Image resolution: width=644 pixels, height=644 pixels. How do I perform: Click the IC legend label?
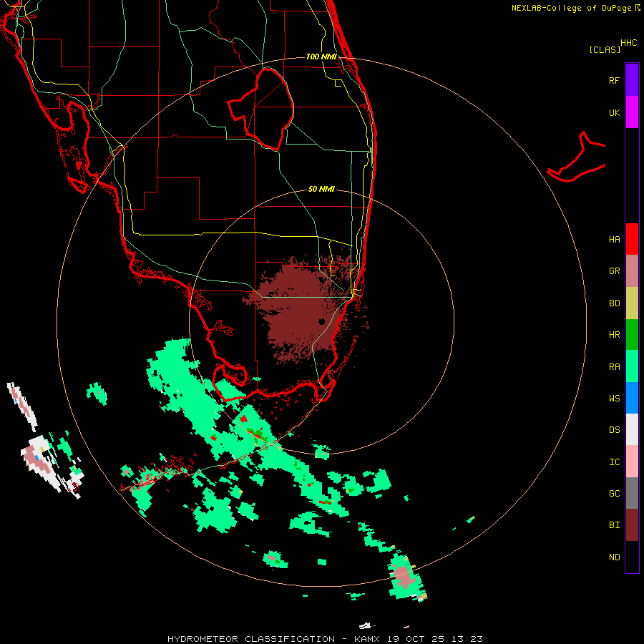tap(614, 462)
